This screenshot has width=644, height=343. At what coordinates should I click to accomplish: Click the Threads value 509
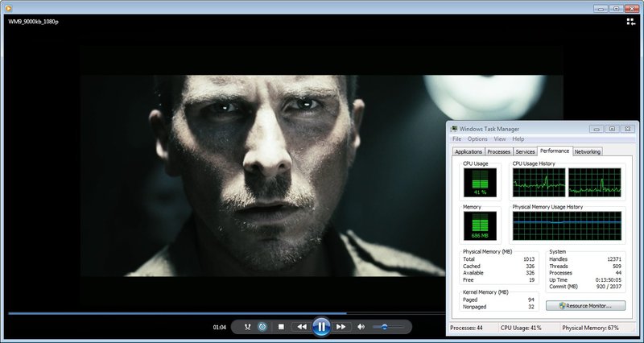[617, 267]
